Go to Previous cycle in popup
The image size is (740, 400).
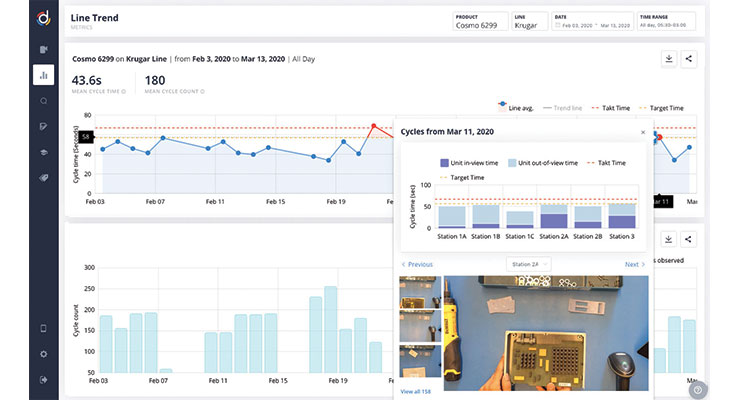coord(417,265)
